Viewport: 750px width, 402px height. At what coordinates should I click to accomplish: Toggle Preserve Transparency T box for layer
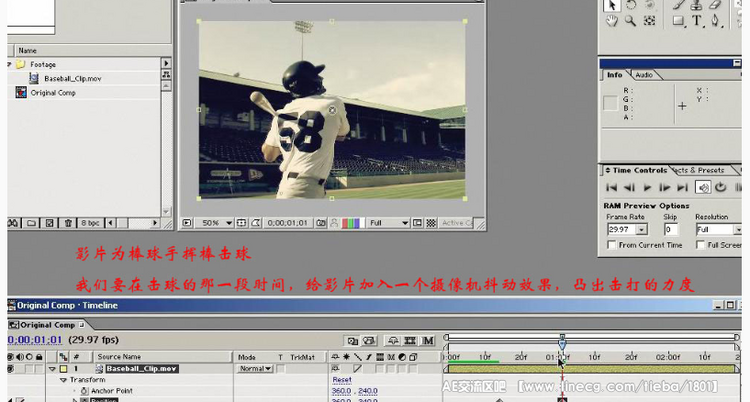[x=281, y=369]
